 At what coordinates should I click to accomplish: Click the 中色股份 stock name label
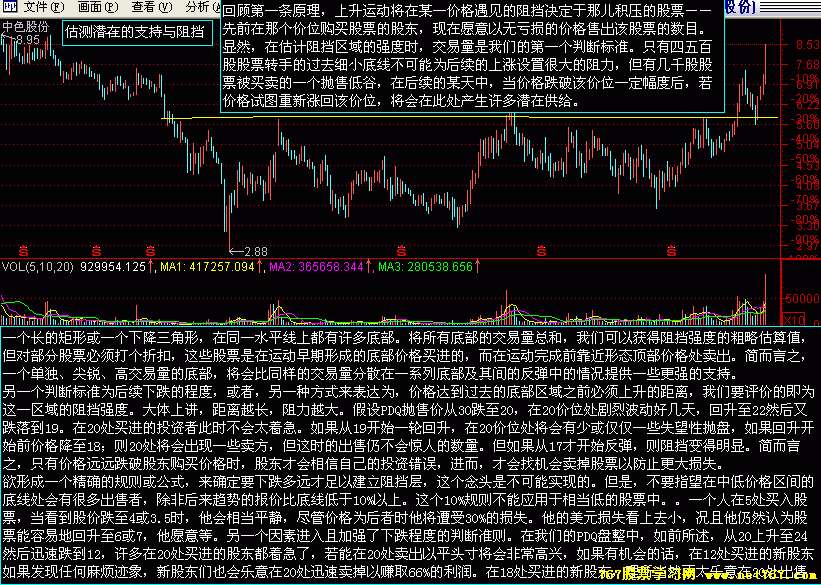tap(24, 26)
